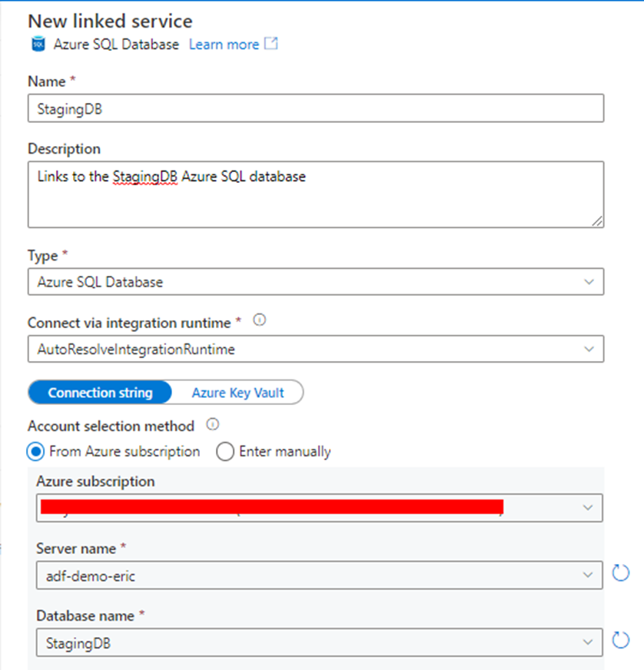
Task: Expand the Server name dropdown
Action: click(x=320, y=575)
